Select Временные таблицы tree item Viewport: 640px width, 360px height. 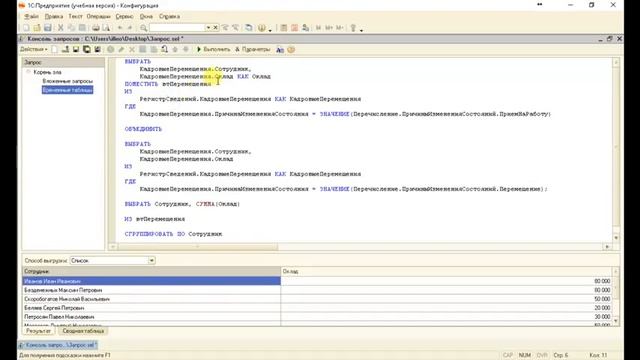click(x=67, y=90)
